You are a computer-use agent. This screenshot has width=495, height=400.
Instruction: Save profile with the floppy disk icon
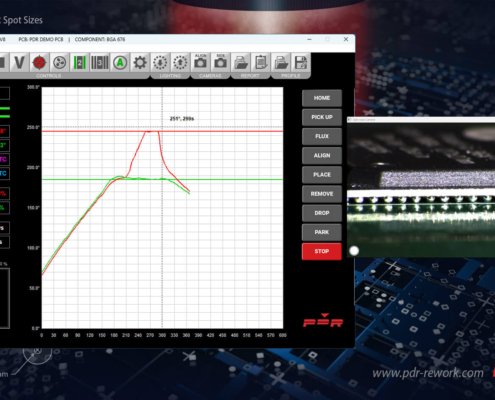(301, 62)
